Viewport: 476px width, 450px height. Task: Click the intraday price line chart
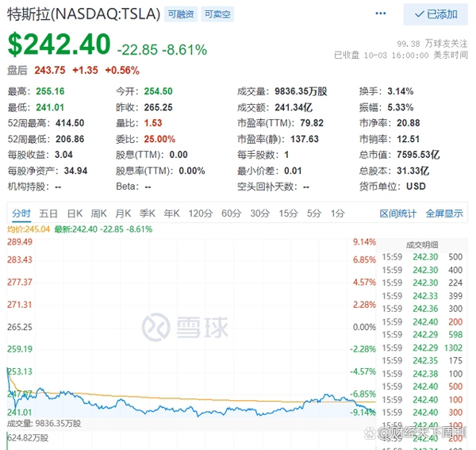[x=191, y=328]
